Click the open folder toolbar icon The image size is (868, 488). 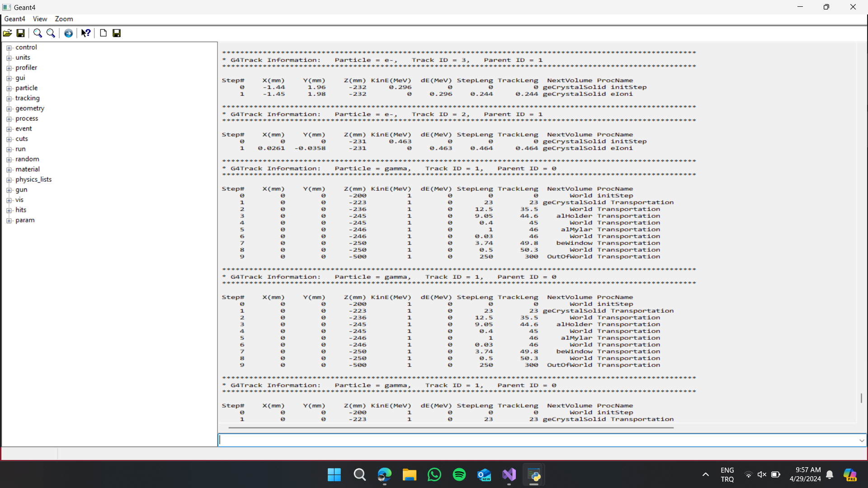click(8, 33)
